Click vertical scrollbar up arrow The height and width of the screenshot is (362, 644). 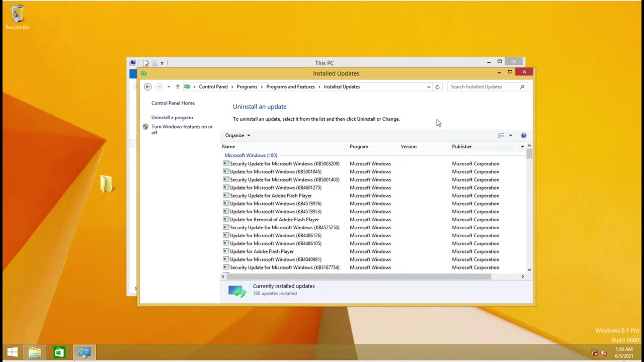tap(529, 146)
